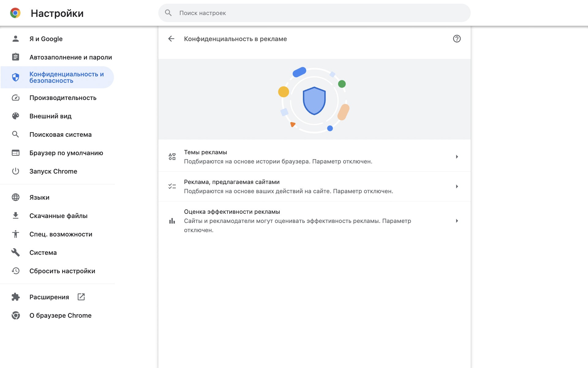Click the Автозаполнение и пароли icon
Screen dimensions: 588x368
click(x=15, y=57)
